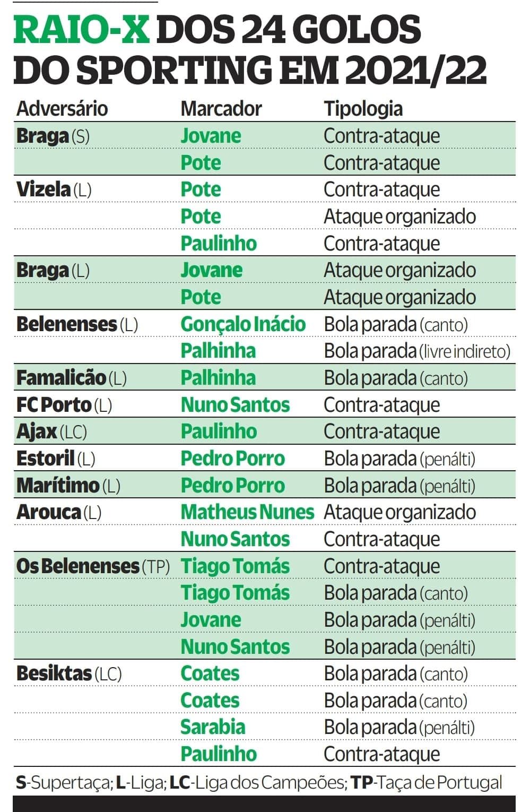Select Bola parada (livre indireto) cell
Viewport: 530px width, 812px height.
417,351
